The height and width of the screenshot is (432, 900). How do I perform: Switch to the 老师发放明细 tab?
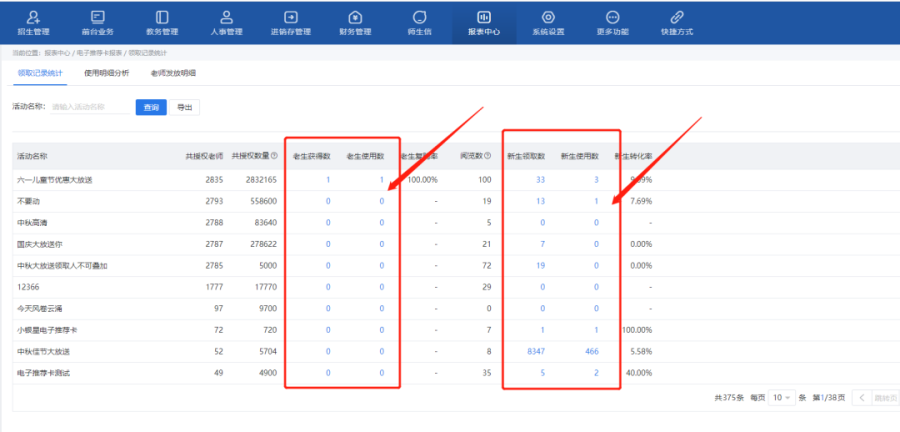click(173, 73)
